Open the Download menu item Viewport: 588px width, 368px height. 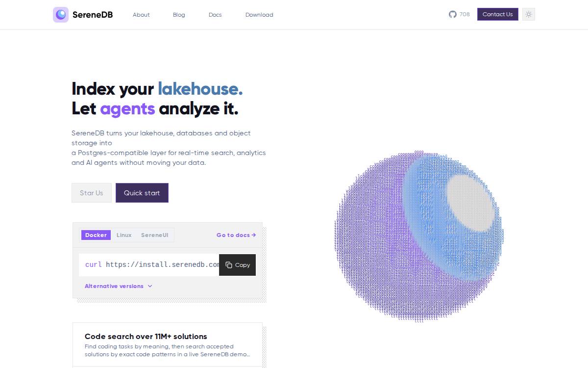pyautogui.click(x=259, y=15)
